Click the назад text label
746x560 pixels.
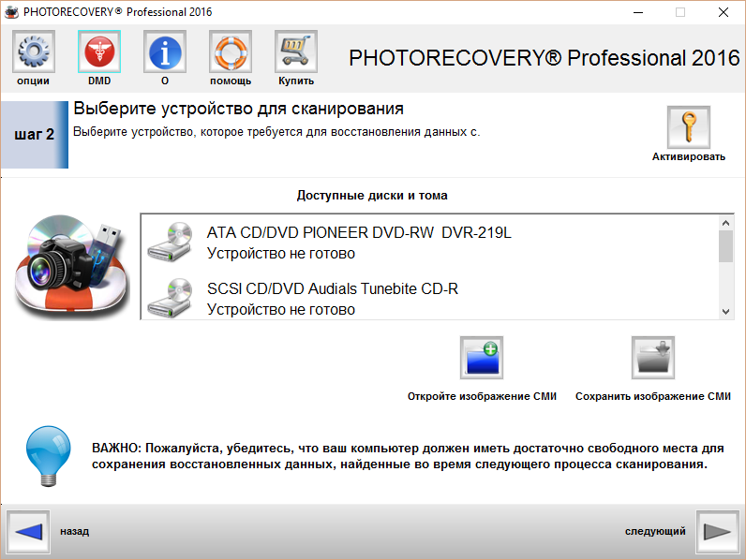coord(75,532)
